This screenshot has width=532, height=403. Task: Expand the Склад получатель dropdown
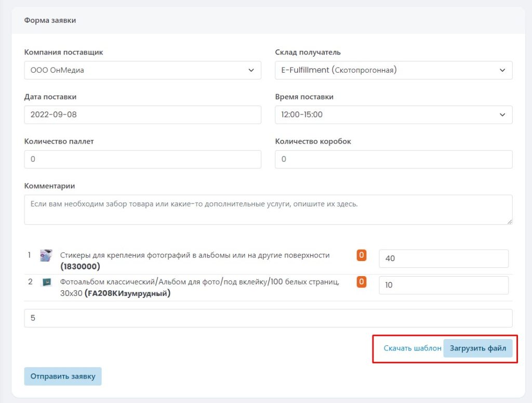click(393, 70)
